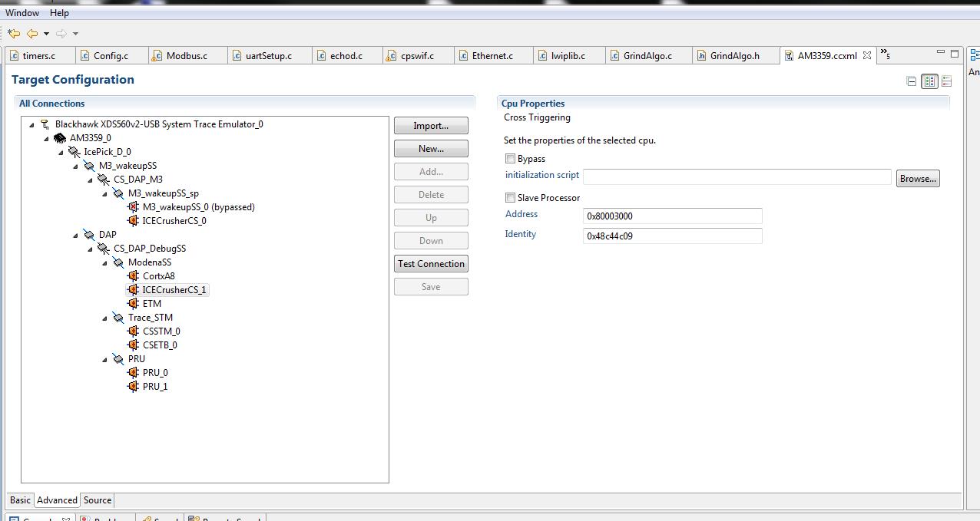This screenshot has width=980, height=521.
Task: Switch to the Basic tab
Action: [21, 500]
